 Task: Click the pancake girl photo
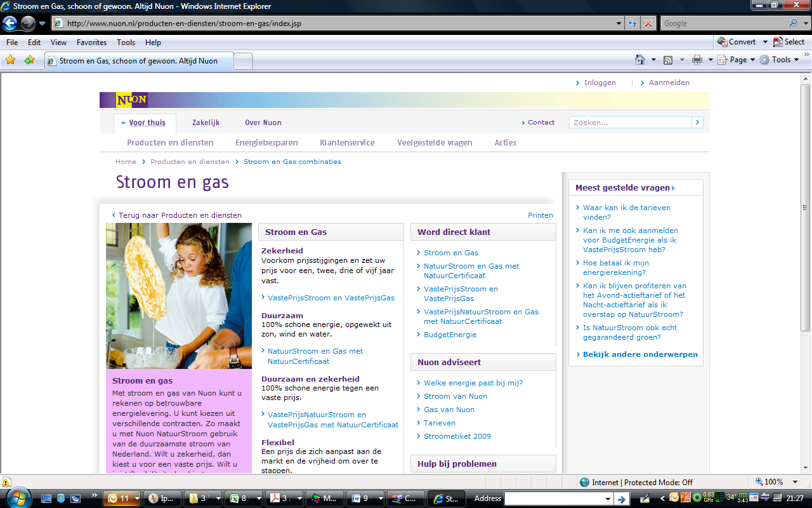point(179,296)
